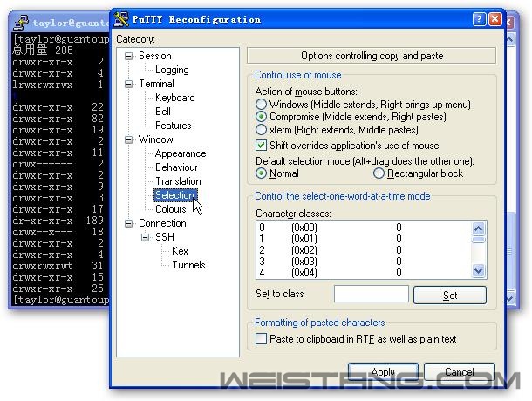The image size is (532, 401).
Task: Click the character classes list up arrow
Action: click(x=479, y=228)
